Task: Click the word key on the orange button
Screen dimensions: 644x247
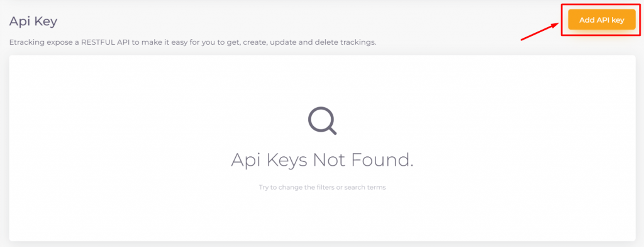Action: click(x=618, y=20)
